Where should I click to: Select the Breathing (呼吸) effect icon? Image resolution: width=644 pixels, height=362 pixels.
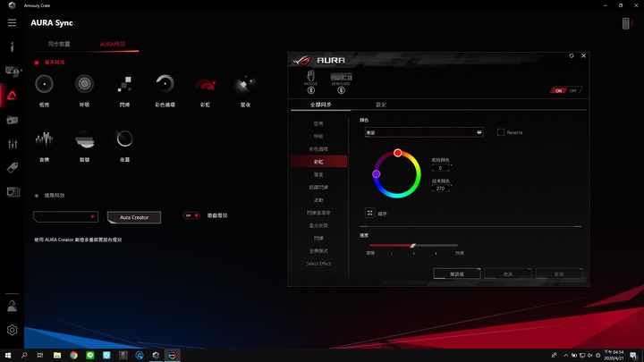[84, 84]
